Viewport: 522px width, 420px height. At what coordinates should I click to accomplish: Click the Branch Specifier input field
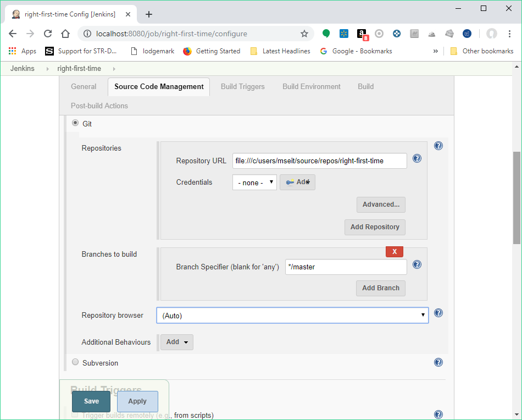346,267
